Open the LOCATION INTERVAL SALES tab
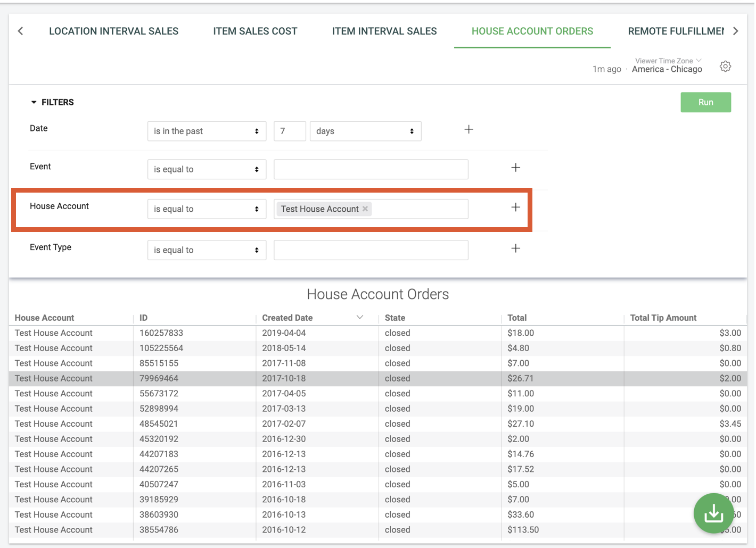Image resolution: width=756 pixels, height=548 pixels. 113,31
